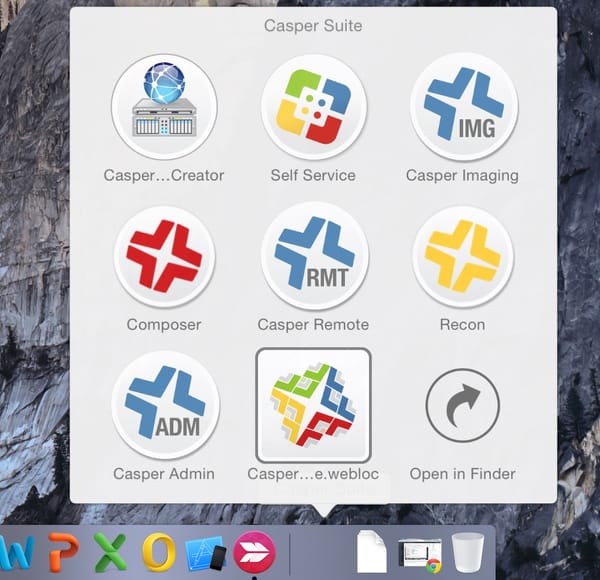Click the "Casper Imaging" label
The image size is (600, 580).
(x=462, y=176)
